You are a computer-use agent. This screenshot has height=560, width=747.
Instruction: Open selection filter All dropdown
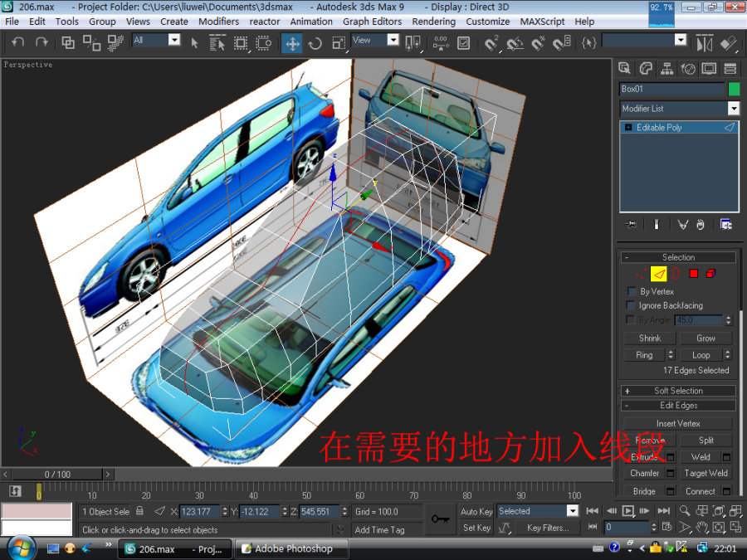(175, 40)
